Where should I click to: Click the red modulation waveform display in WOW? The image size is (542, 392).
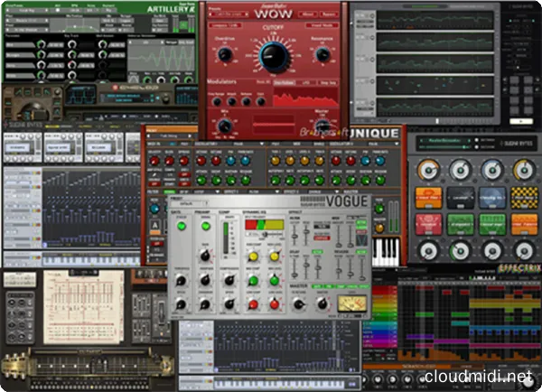305,97
